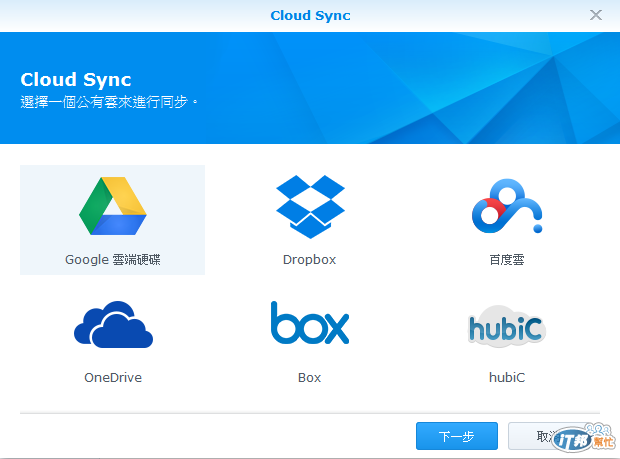The height and width of the screenshot is (459, 620).
Task: Click the 'Google 雲端硬碟' label
Action: click(x=113, y=260)
